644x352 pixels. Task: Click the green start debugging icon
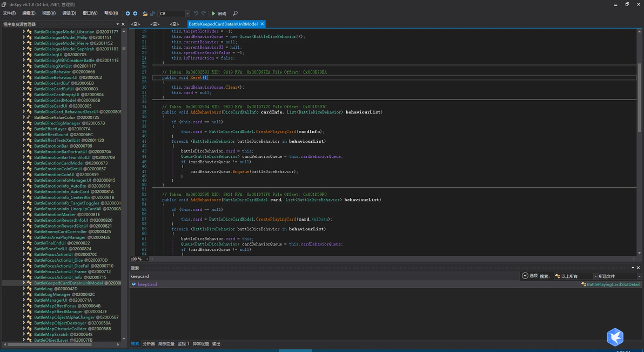coord(214,14)
